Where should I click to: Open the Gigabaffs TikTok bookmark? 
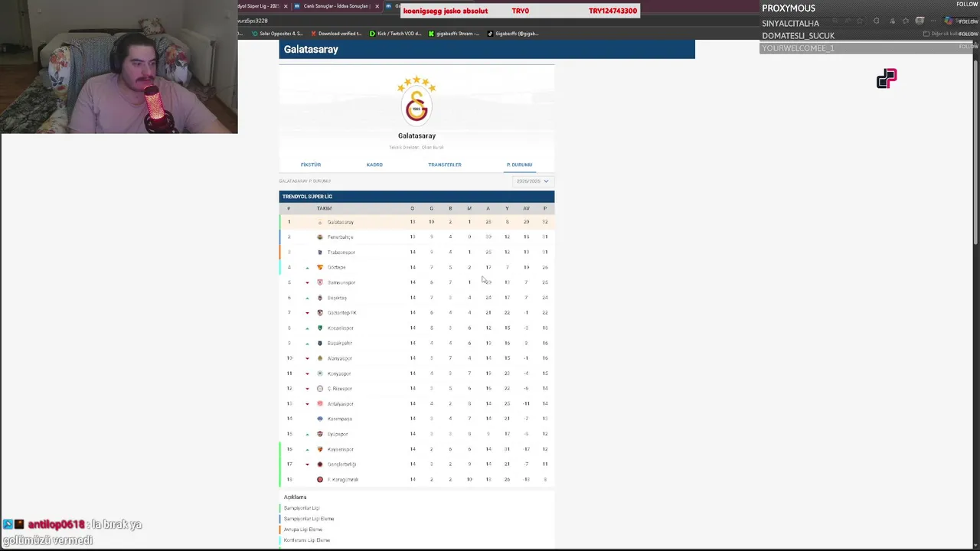[x=513, y=34]
